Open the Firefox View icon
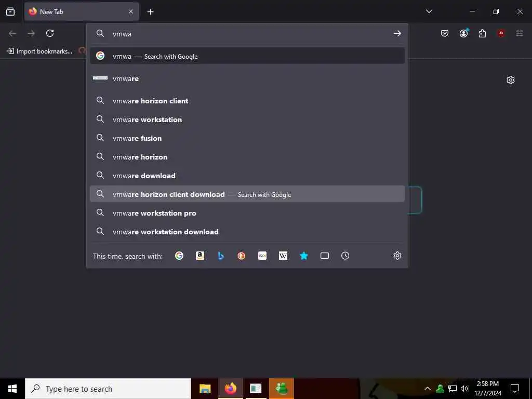The height and width of the screenshot is (399, 532). point(10,11)
